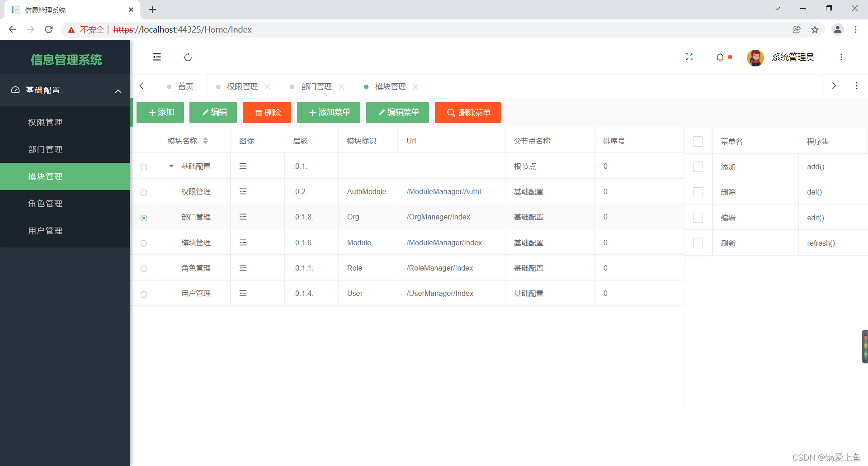Click the red 删除 button

tap(267, 112)
